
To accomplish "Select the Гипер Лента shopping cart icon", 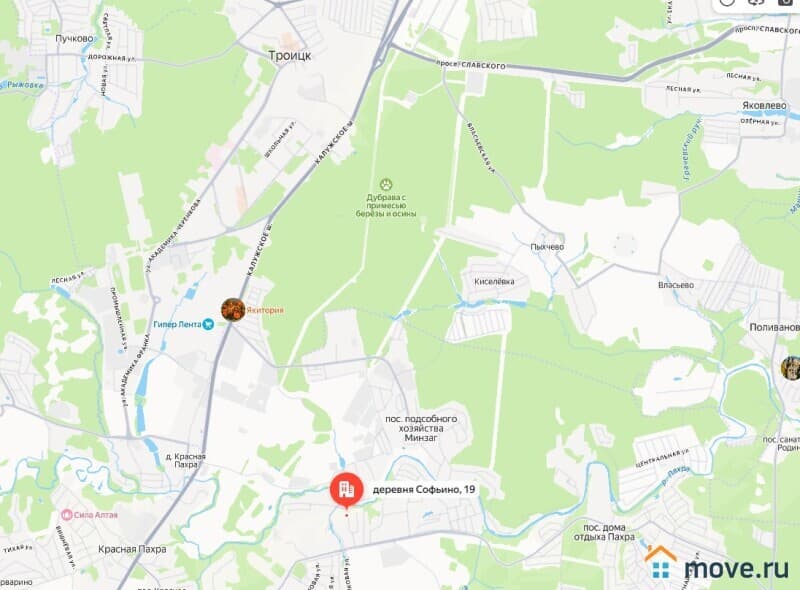I will point(208,324).
